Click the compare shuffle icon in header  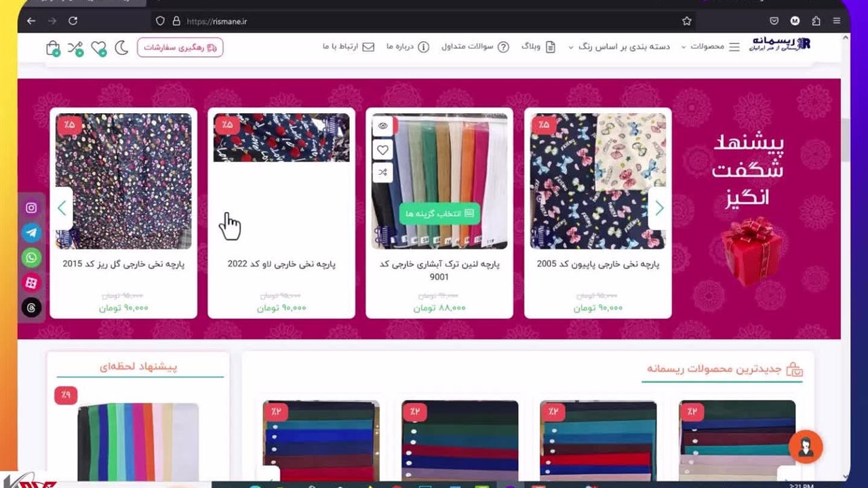[75, 47]
